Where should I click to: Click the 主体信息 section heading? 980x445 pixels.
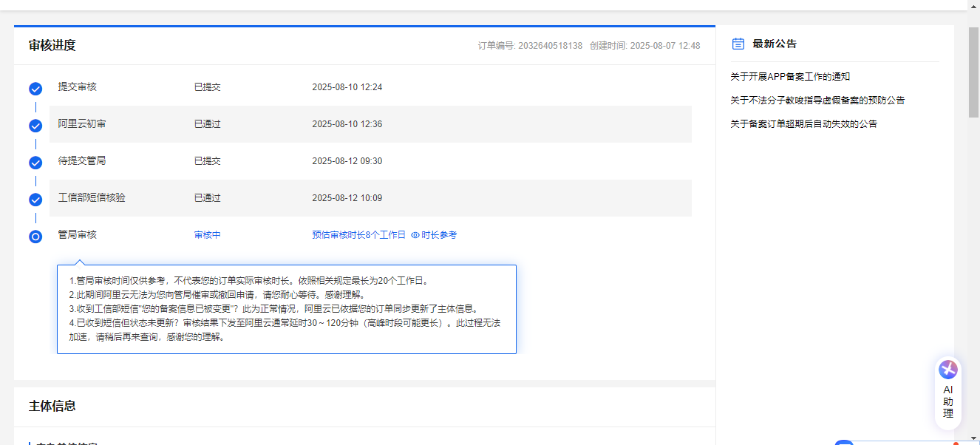(x=52, y=406)
